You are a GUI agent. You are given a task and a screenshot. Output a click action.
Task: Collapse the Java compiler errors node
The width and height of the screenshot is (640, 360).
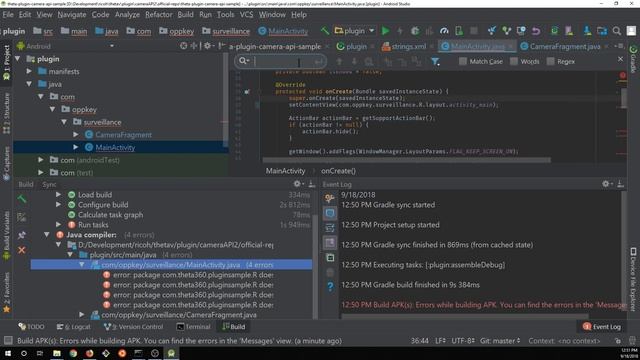(47, 235)
